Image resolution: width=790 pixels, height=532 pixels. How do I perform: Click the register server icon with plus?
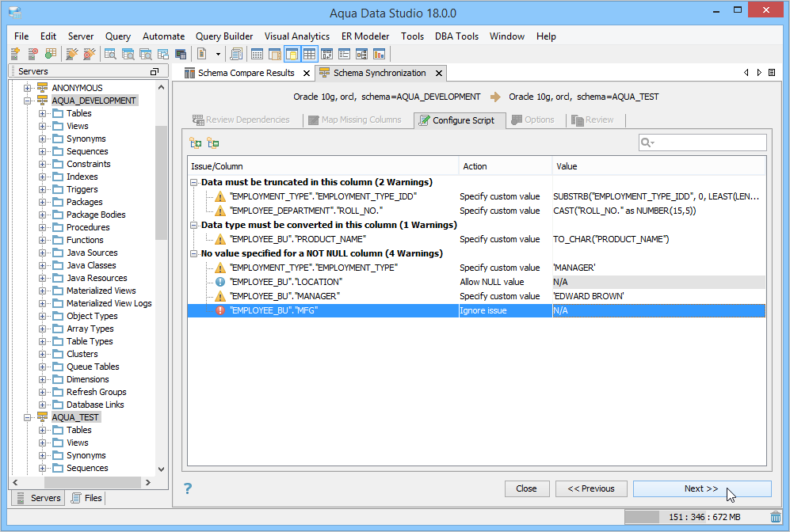click(15, 54)
